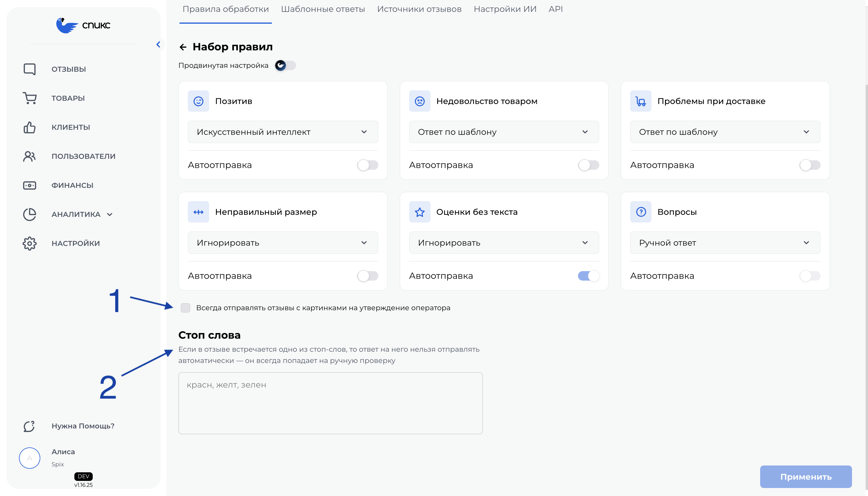Toggle Автоотправка for Вопросы
Screen dimensions: 868x496
[810, 276]
